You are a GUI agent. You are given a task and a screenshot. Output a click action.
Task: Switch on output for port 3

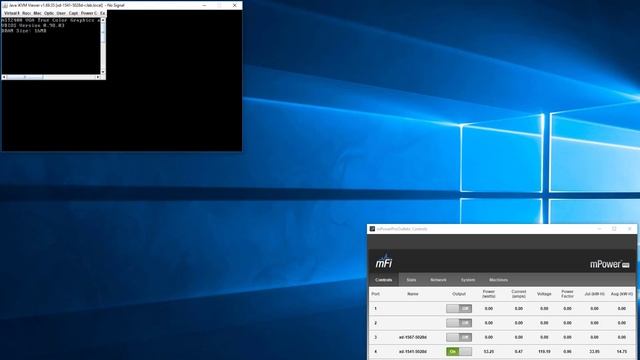[x=459, y=337]
